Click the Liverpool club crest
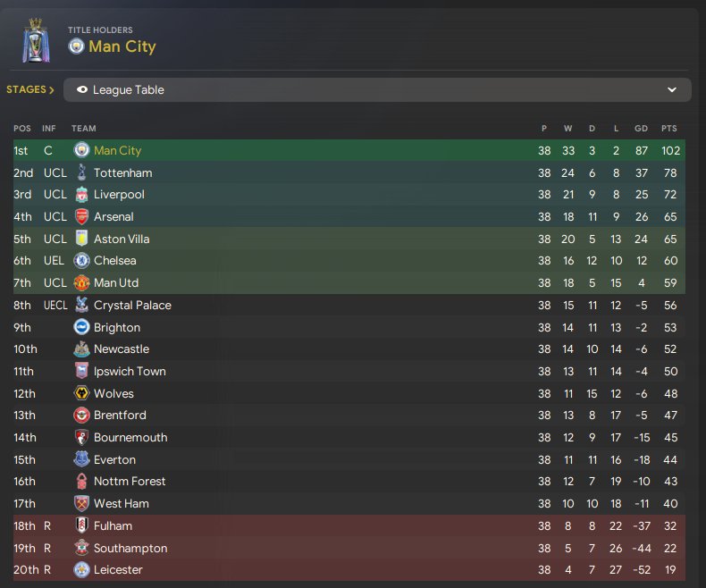 (x=81, y=195)
